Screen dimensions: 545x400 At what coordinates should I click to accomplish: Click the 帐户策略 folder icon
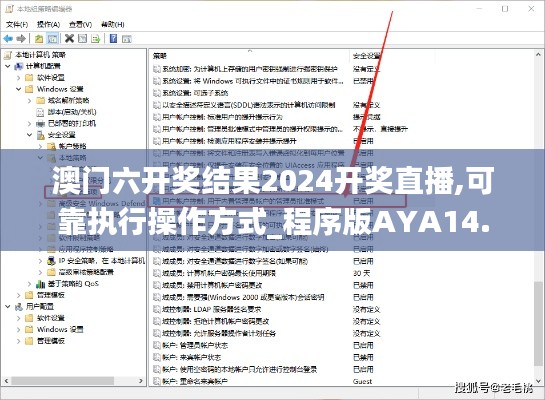pos(51,146)
